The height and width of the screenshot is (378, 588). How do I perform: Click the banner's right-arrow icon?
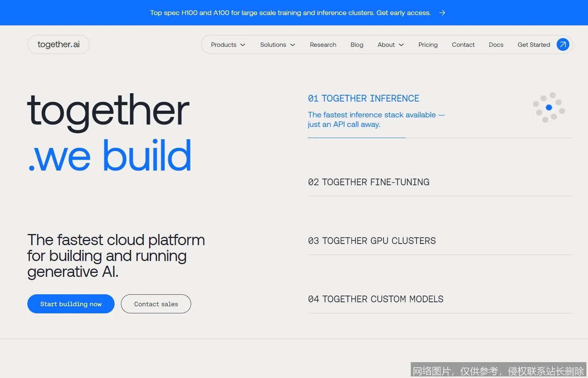(x=442, y=12)
